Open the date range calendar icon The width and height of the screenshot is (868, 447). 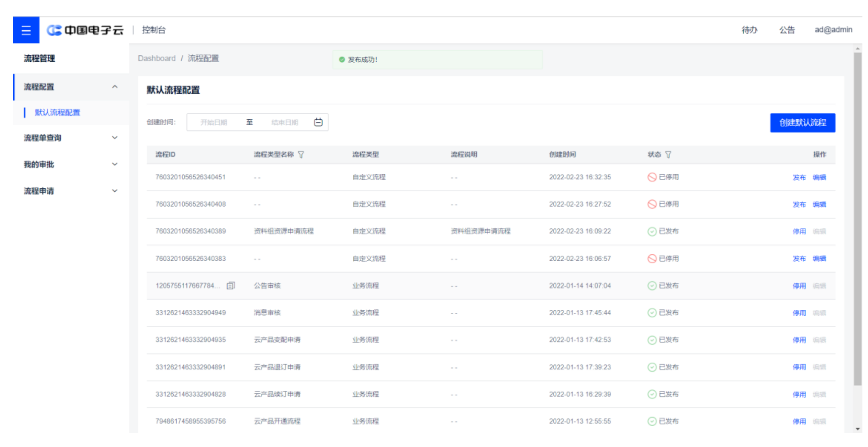point(318,122)
